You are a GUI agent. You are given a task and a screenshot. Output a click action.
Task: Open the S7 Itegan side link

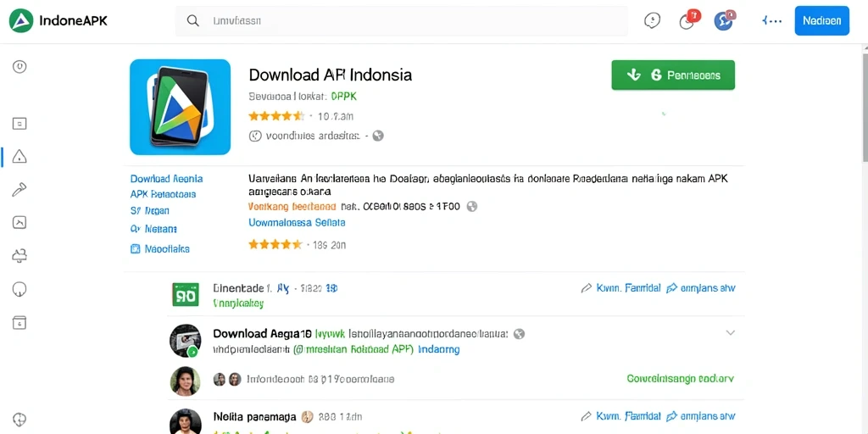[149, 211]
